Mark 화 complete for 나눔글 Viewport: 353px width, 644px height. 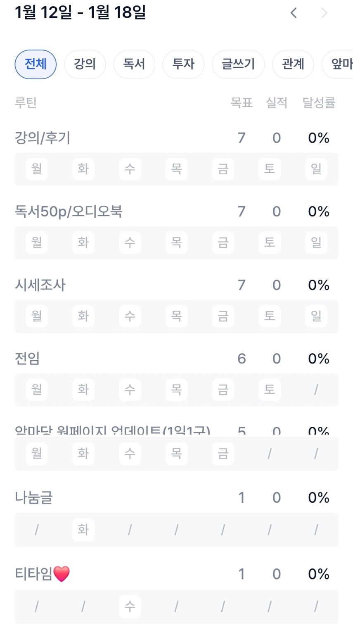tap(83, 530)
